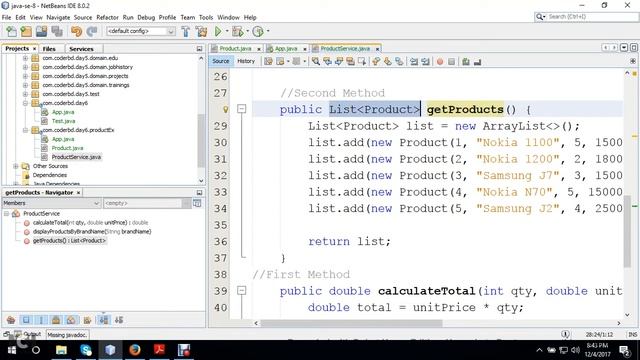Image resolution: width=640 pixels, height=360 pixels.
Task: Toggle Show Fields filter in Navigator
Action: tap(26, 320)
